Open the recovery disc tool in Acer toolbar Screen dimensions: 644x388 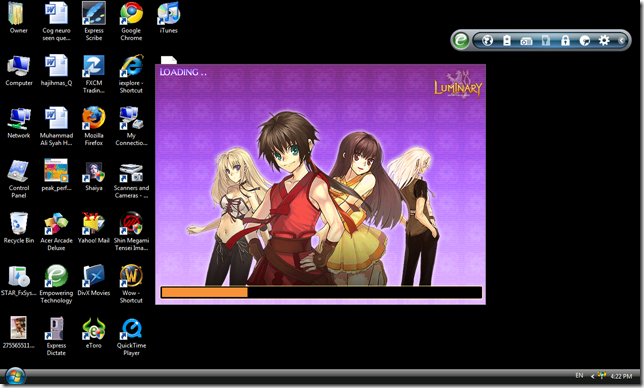point(584,40)
